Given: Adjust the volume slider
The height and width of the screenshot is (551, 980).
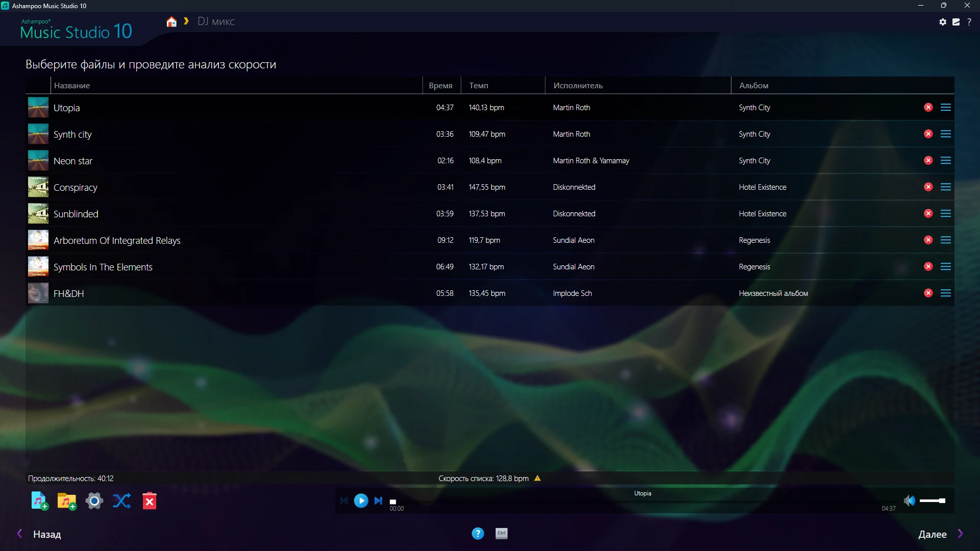Looking at the screenshot, I should 933,501.
